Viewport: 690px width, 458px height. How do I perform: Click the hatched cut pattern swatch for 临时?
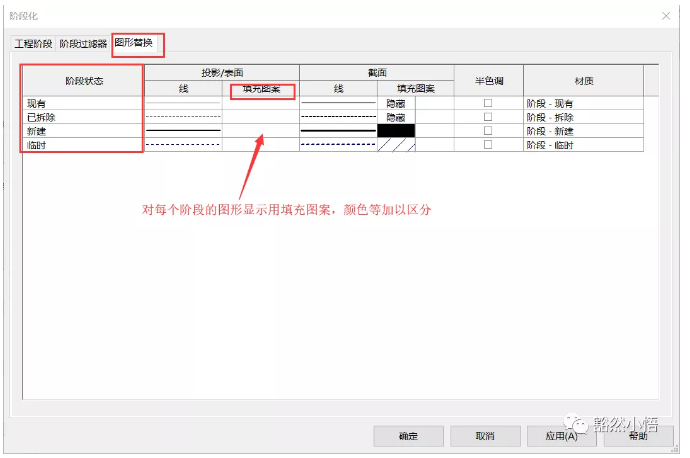coord(396,145)
